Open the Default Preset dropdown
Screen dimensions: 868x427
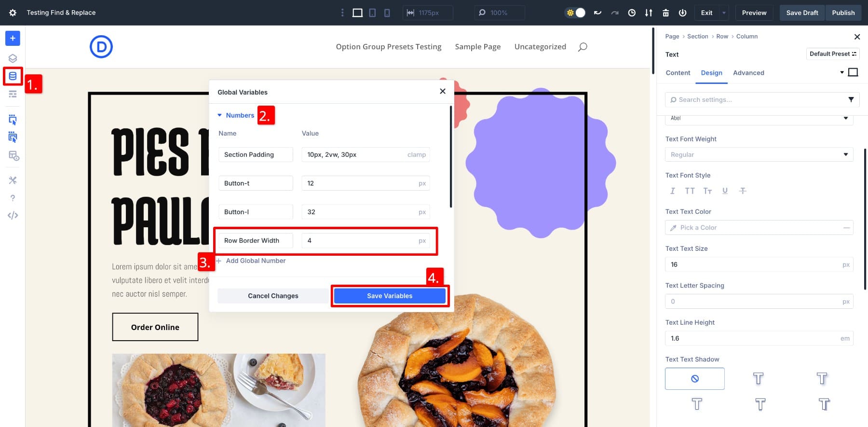[832, 54]
